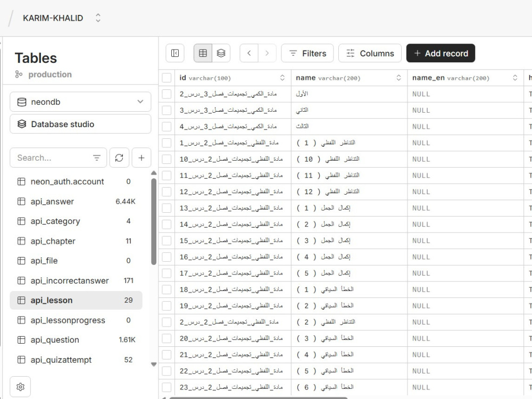This screenshot has height=399, width=532.
Task: Click the horizontal scrollbar under the table
Action: pyautogui.click(x=259, y=397)
